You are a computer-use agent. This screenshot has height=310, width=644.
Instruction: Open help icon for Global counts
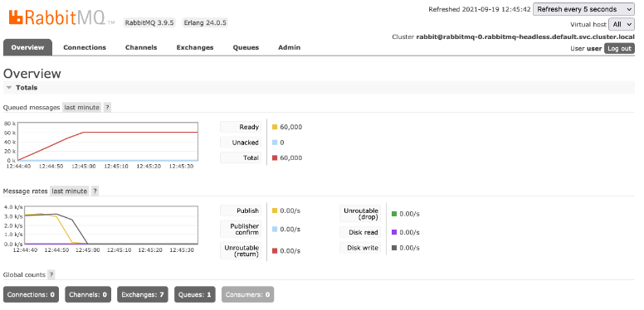[x=51, y=274]
